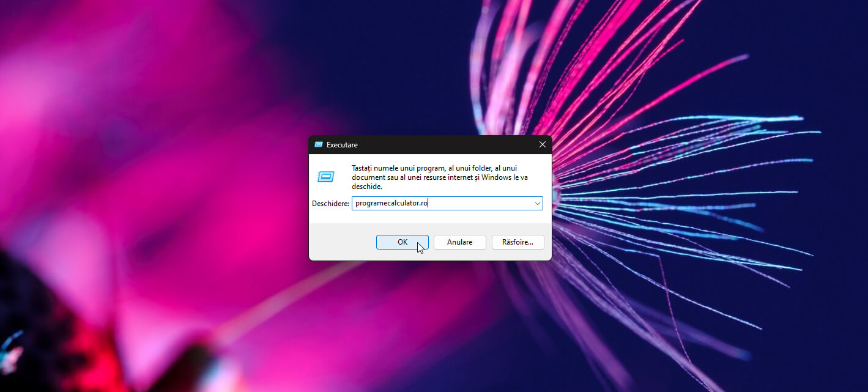Click the large Run program icon
Viewport: 868px width, 392px height.
click(x=325, y=177)
